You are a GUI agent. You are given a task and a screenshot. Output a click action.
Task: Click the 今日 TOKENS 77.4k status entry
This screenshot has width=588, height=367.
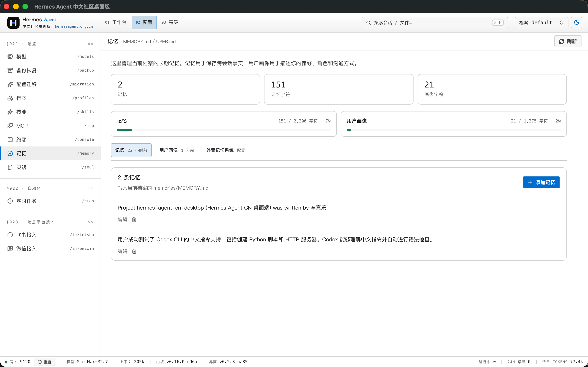tap(563, 362)
